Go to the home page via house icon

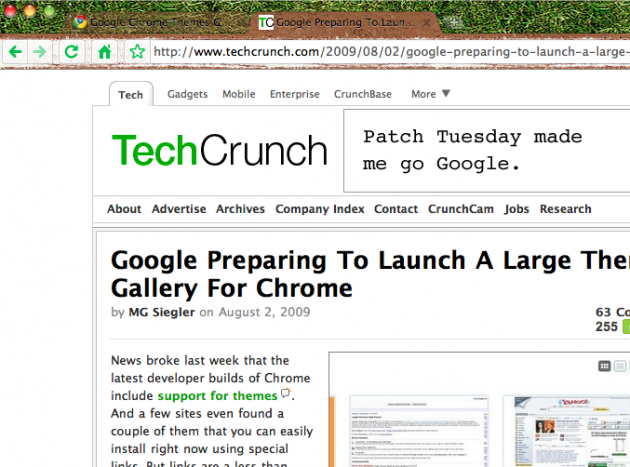[104, 52]
